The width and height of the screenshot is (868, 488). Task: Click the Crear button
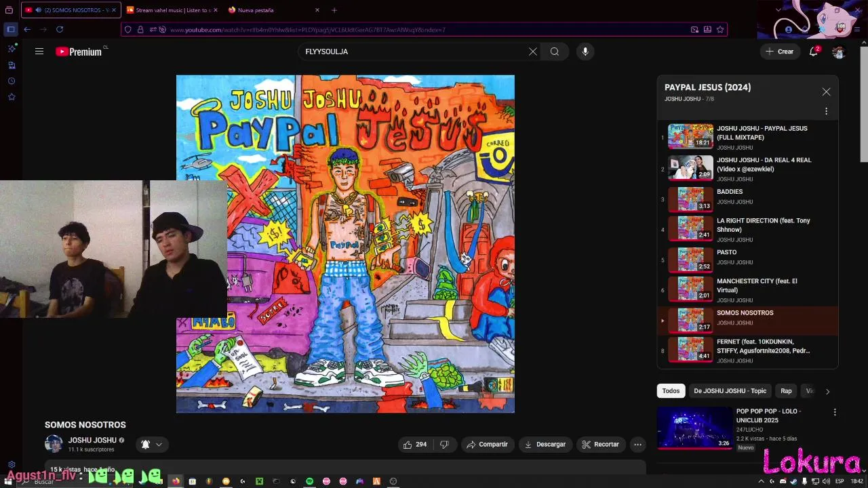point(779,52)
